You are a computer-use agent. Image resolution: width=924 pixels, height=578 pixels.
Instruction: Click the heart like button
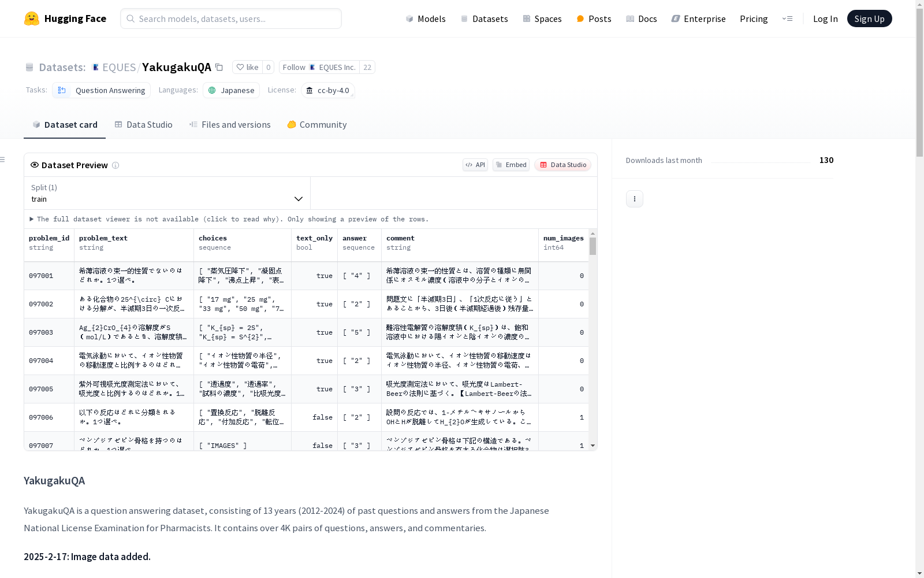click(247, 67)
